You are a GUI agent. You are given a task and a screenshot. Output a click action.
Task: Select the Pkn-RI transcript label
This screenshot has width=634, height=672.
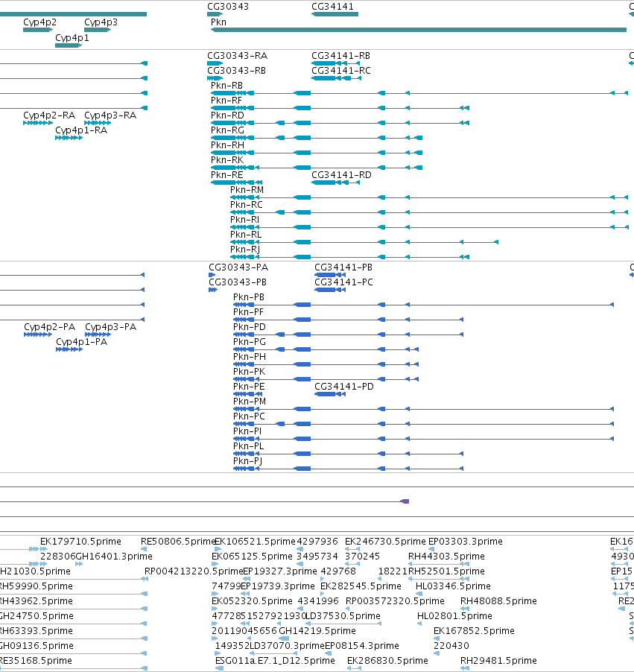click(245, 220)
